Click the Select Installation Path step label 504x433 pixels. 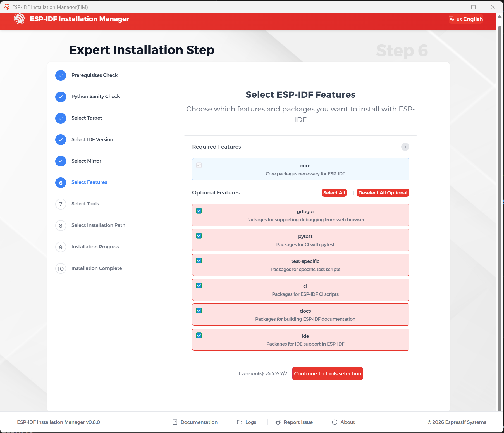98,225
